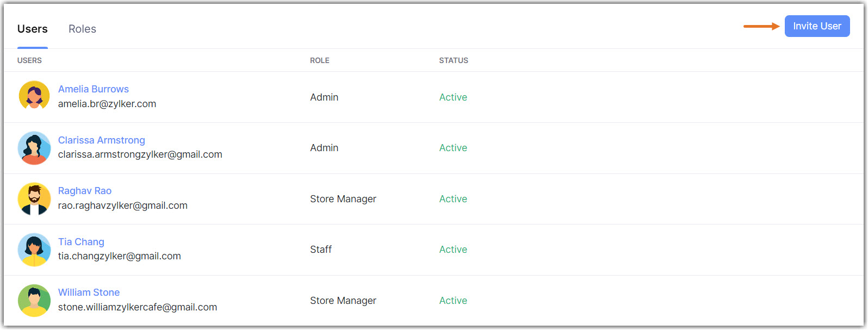Click William Stone's avatar icon
Screen dimensions: 868x330
coord(34,300)
